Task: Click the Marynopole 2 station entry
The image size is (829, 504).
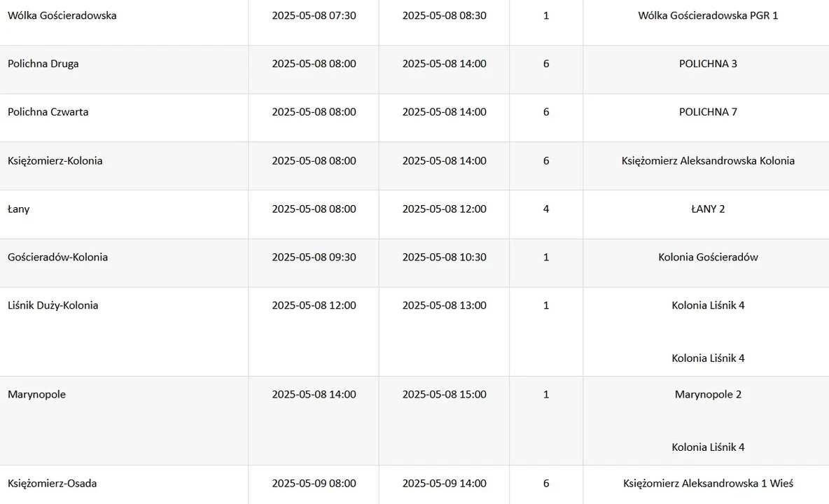Action: (708, 395)
